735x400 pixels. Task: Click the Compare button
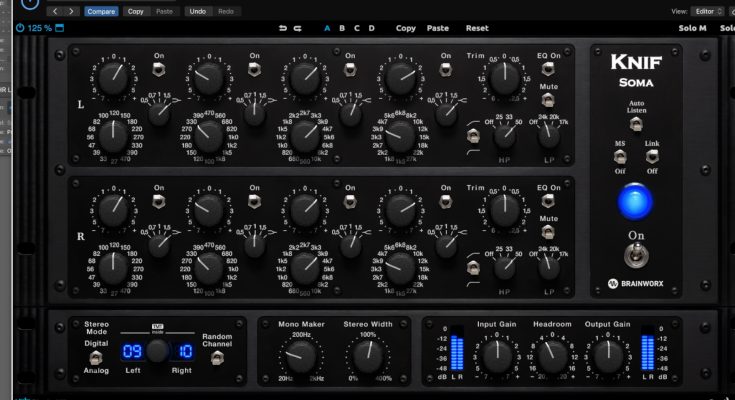click(x=101, y=11)
